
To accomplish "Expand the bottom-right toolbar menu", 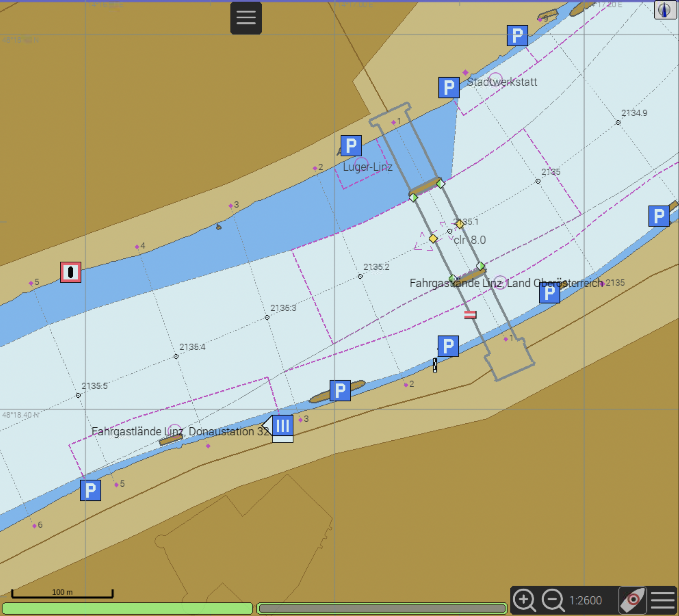I will pos(663,600).
